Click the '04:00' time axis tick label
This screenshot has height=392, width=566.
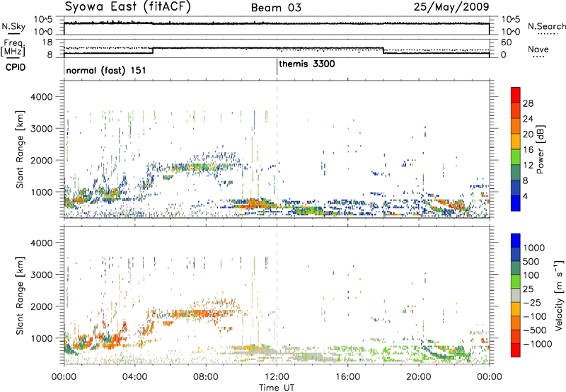coord(135,377)
